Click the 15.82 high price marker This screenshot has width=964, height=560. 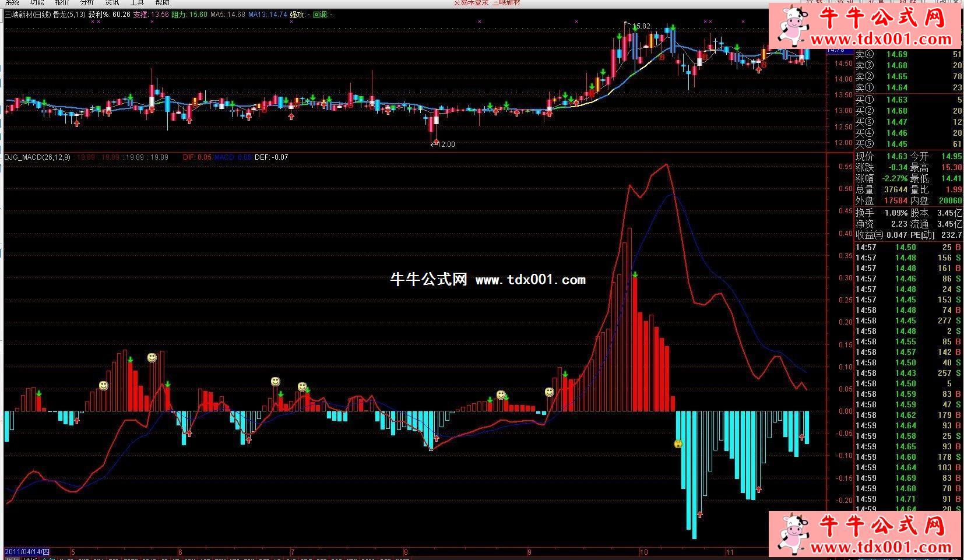(641, 26)
